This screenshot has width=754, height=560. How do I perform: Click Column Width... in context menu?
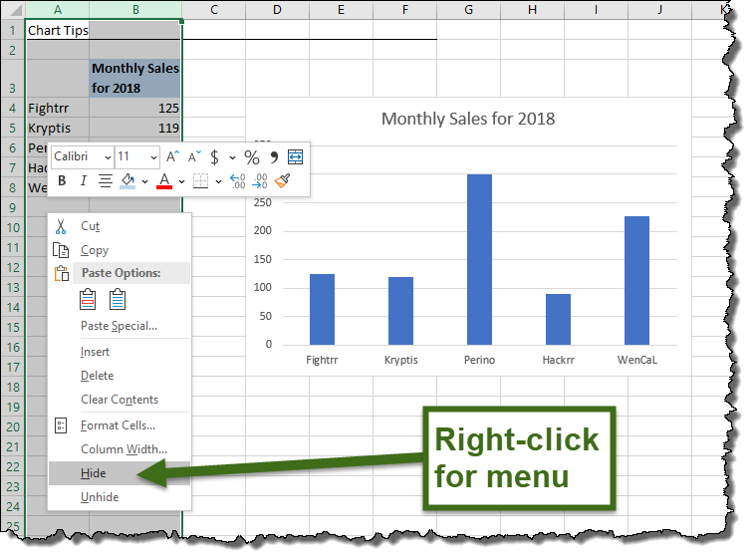tap(124, 449)
